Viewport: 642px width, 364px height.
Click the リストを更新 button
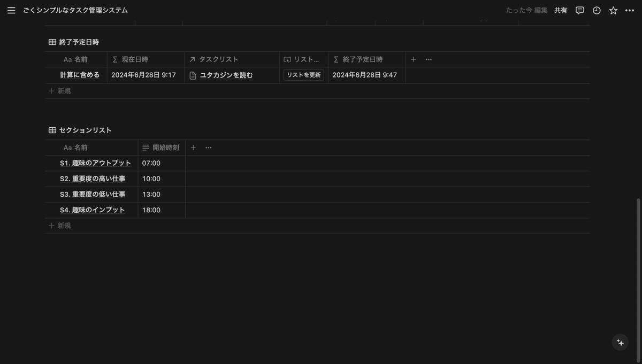(x=303, y=75)
